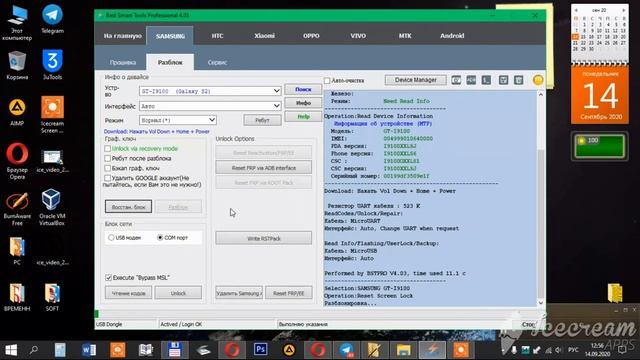Click the Write RSTPack button
The width and height of the screenshot is (640, 360).
pos(264,238)
